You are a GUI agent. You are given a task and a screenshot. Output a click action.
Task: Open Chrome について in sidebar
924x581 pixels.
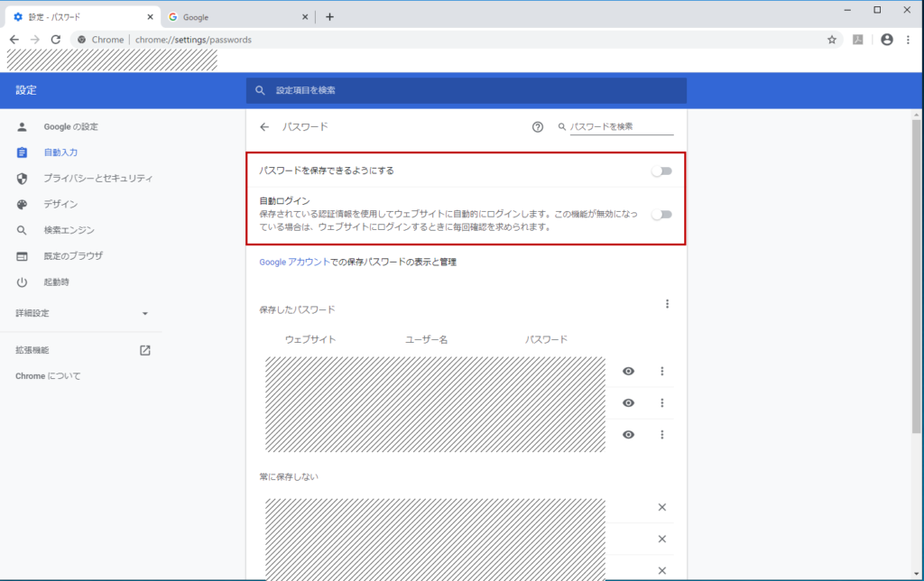[x=48, y=376]
